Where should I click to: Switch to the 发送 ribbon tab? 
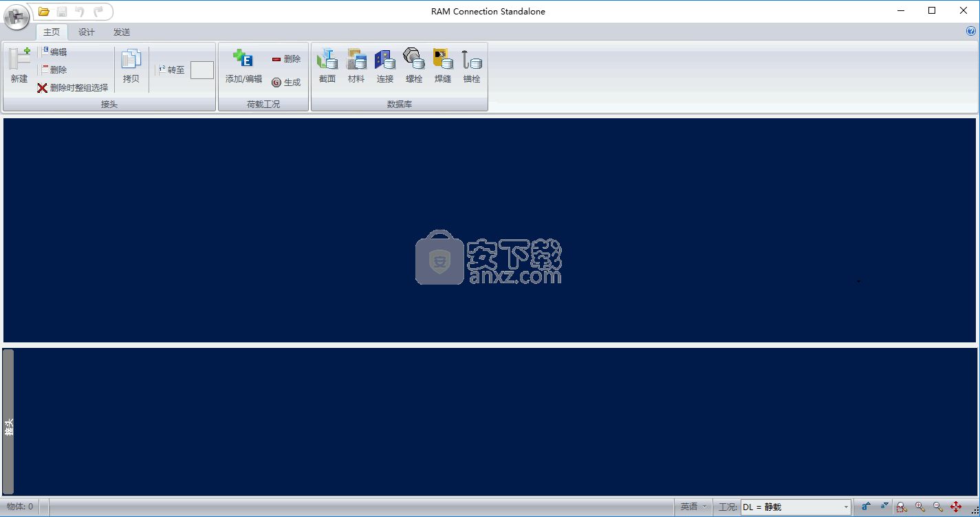pyautogui.click(x=122, y=32)
